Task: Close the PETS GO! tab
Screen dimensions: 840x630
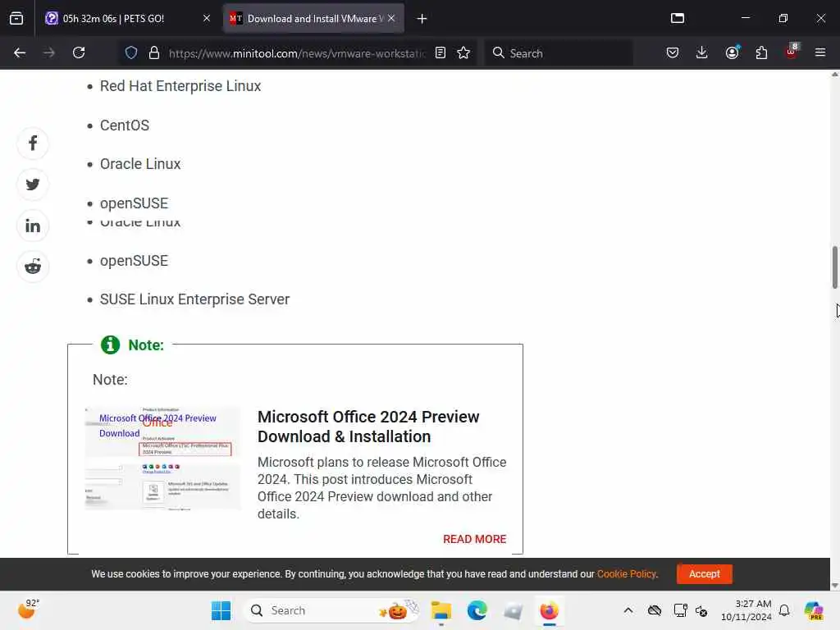Action: click(x=206, y=18)
